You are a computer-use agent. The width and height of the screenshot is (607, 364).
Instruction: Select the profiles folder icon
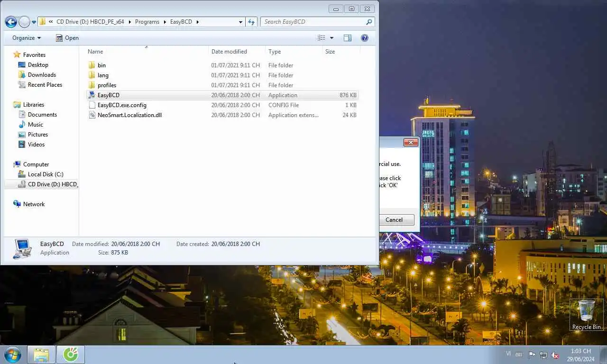coord(92,85)
